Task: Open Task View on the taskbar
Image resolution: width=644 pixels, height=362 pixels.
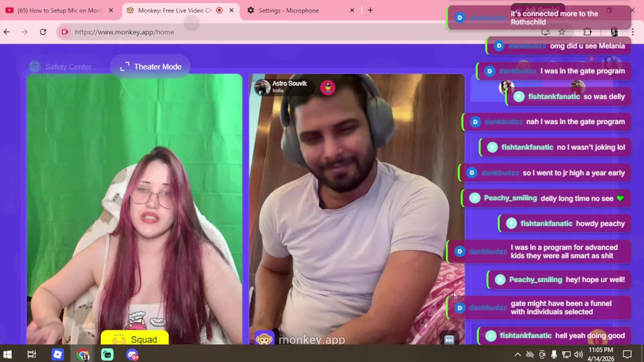Action: pyautogui.click(x=32, y=354)
